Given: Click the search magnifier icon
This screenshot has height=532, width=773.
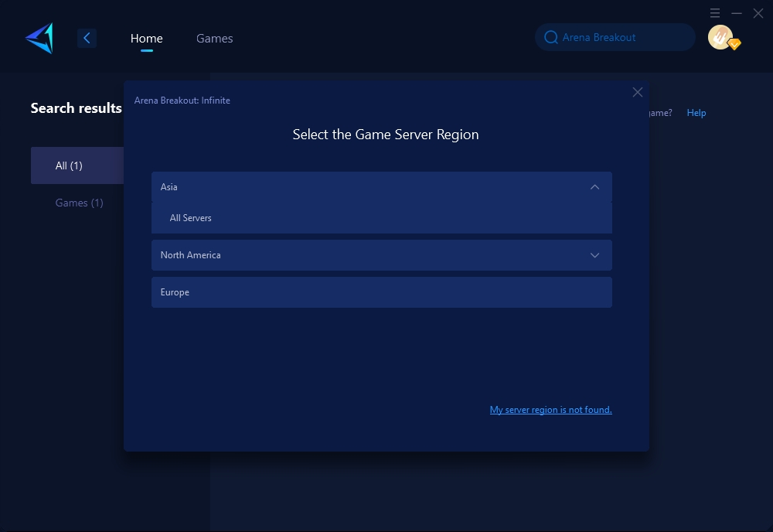Looking at the screenshot, I should (x=550, y=37).
